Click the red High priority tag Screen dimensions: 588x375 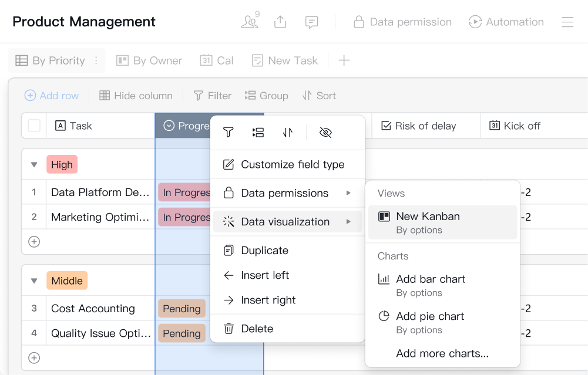coord(62,164)
